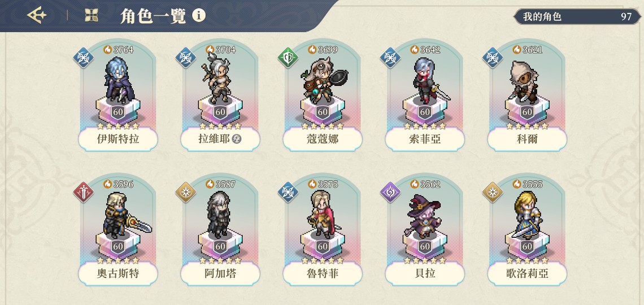The width and height of the screenshot is (644, 305).
Task: Click the red sword emblem on 奧古斯特
Action: (84, 192)
